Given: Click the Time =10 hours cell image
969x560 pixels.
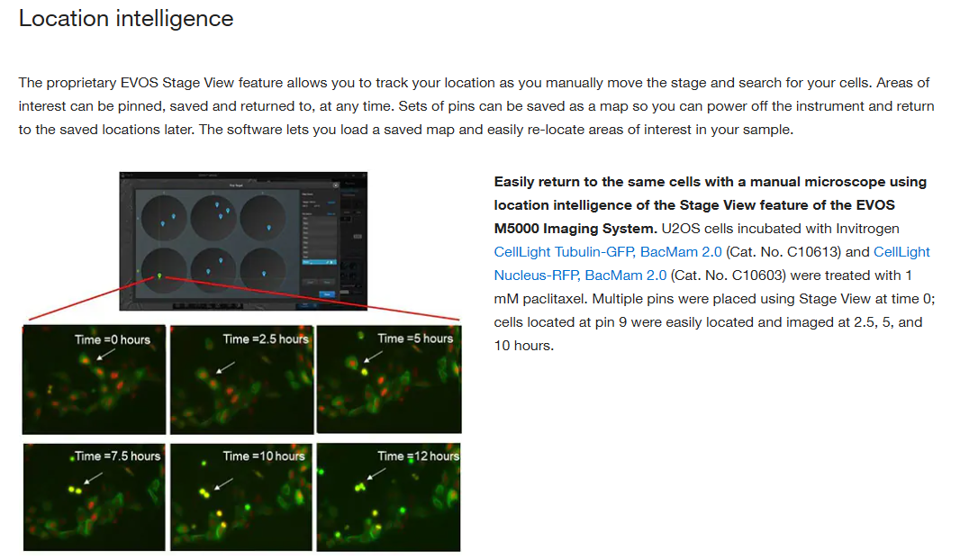Looking at the screenshot, I should tap(241, 497).
